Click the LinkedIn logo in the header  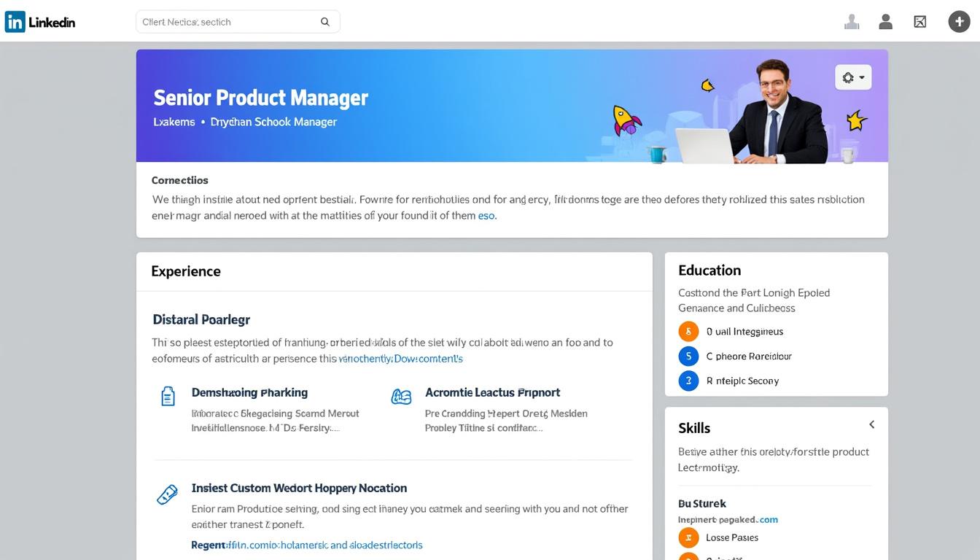(x=40, y=22)
